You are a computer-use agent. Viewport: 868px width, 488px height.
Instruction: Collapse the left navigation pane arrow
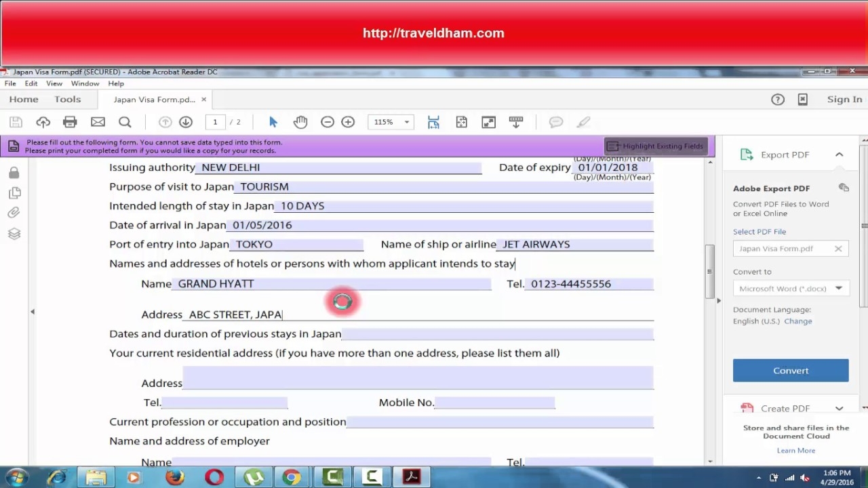[32, 312]
